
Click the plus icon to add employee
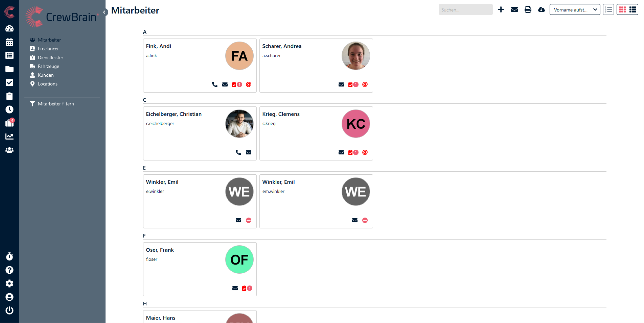tap(501, 10)
